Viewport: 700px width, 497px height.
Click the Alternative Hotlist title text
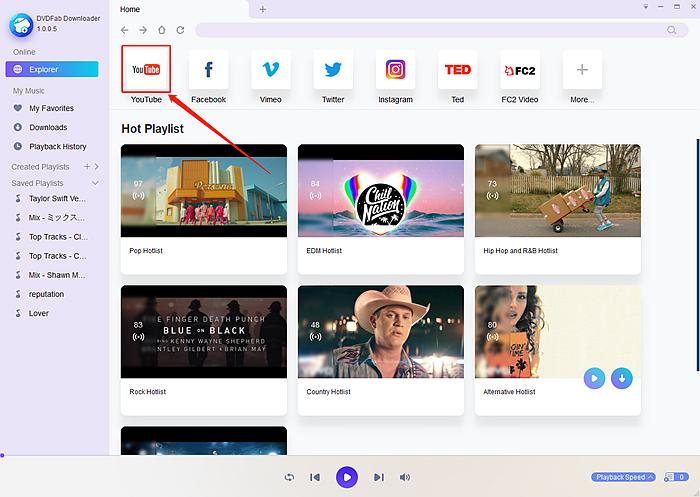(x=509, y=392)
